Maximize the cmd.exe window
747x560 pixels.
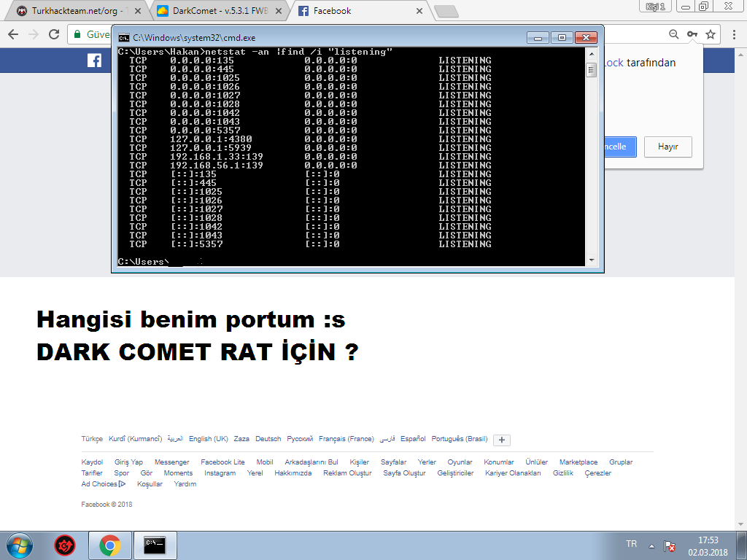click(x=562, y=38)
